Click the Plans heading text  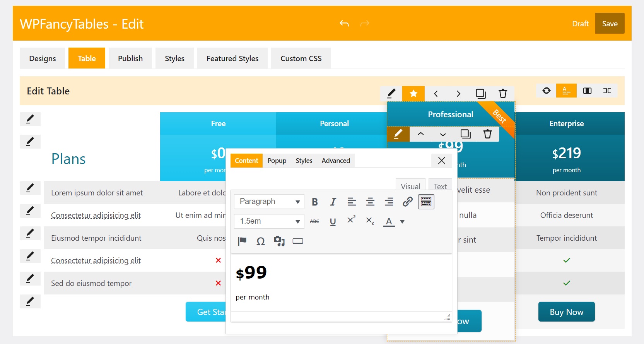tap(68, 159)
